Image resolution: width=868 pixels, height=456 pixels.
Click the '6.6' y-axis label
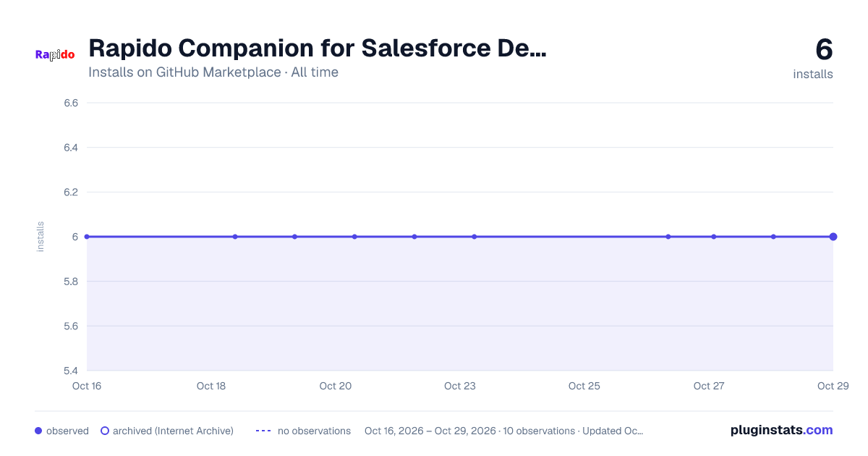click(71, 103)
